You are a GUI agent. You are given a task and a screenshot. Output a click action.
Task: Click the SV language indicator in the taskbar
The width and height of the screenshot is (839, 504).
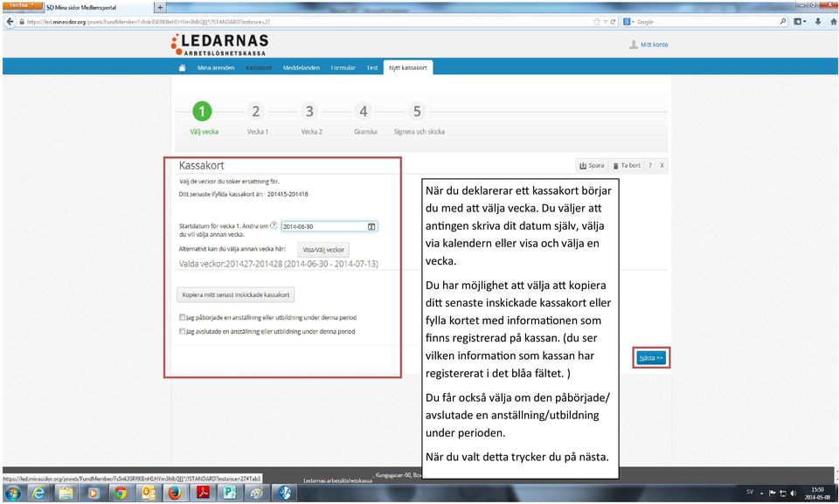750,492
